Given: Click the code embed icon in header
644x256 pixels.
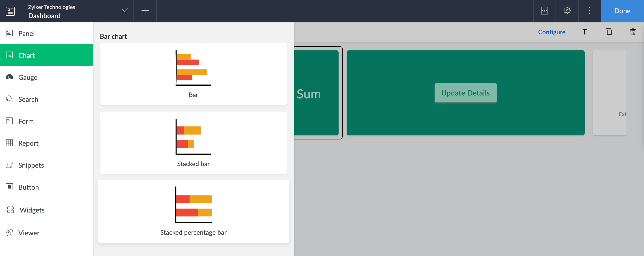Looking at the screenshot, I should (544, 11).
